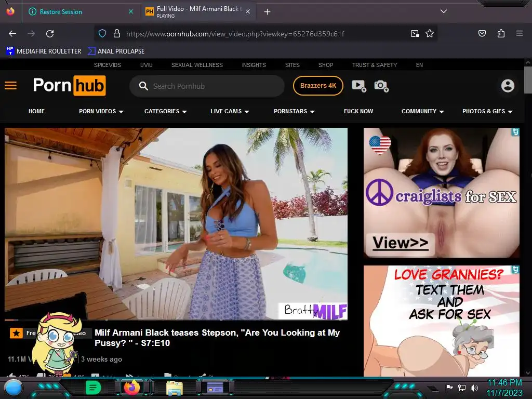The height and width of the screenshot is (399, 532).
Task: Switch to the Full Video playing tab
Action: tap(198, 11)
